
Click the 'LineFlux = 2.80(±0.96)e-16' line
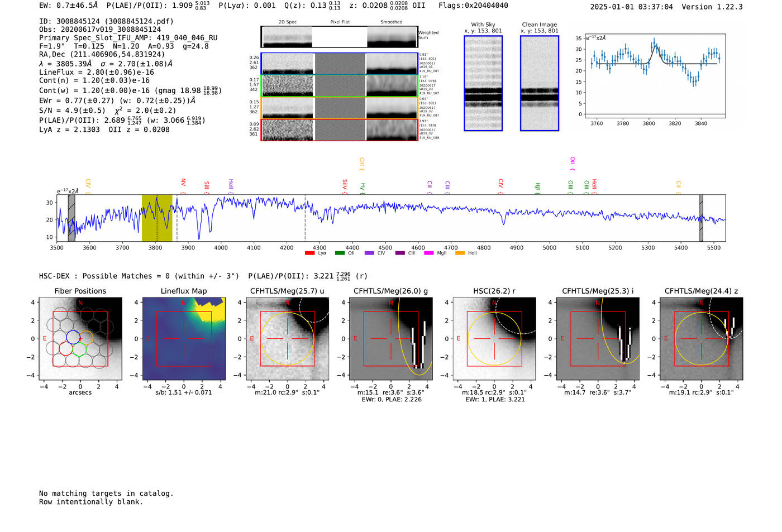[97, 73]
